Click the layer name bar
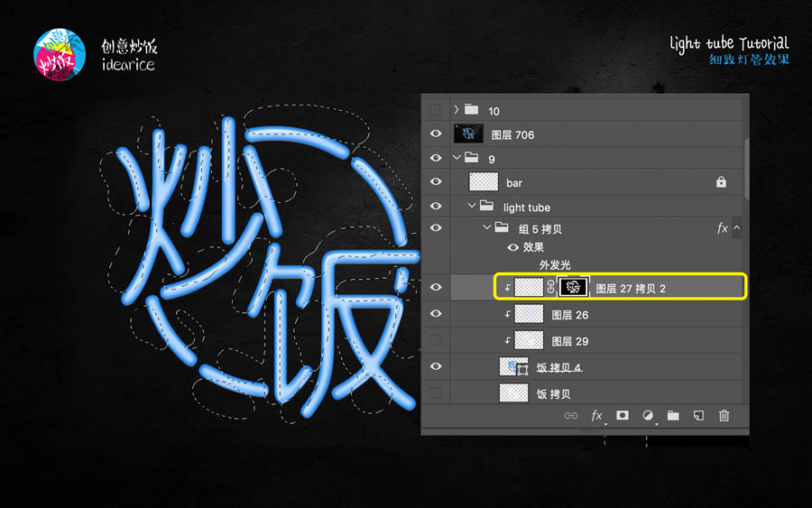The image size is (812, 508). (x=514, y=183)
